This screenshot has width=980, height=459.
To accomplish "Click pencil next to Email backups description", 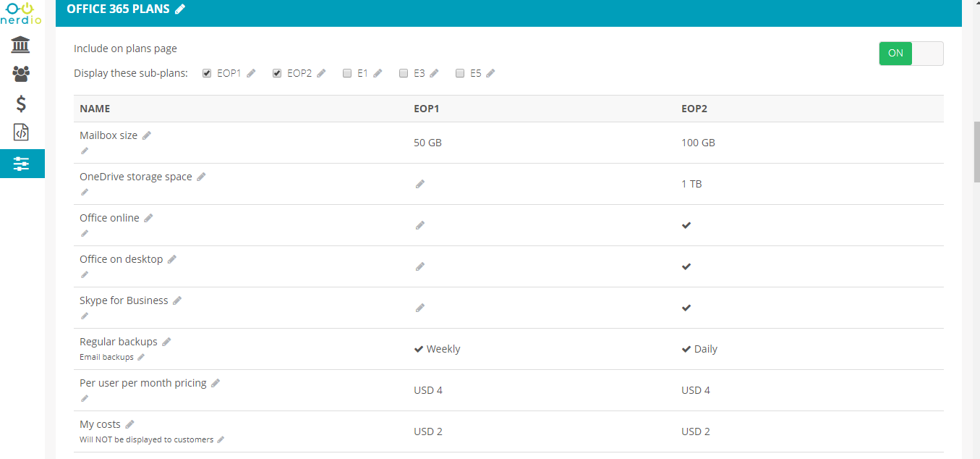I will click(141, 357).
